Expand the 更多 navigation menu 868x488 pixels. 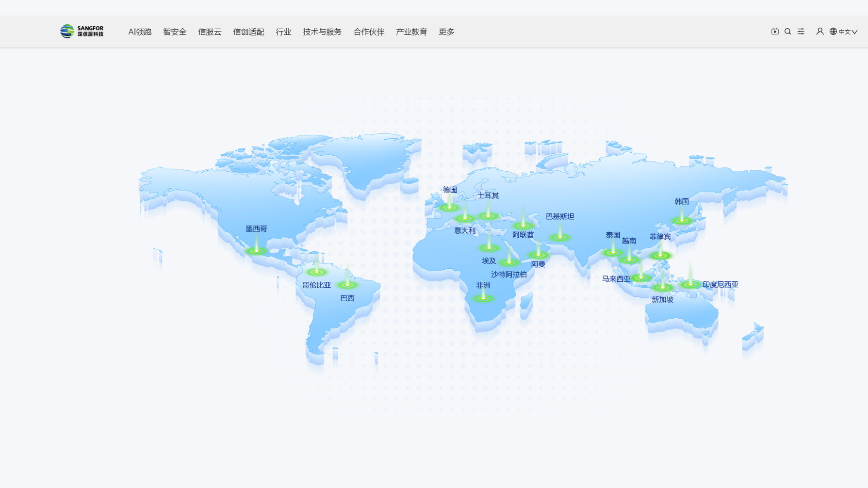tap(446, 32)
